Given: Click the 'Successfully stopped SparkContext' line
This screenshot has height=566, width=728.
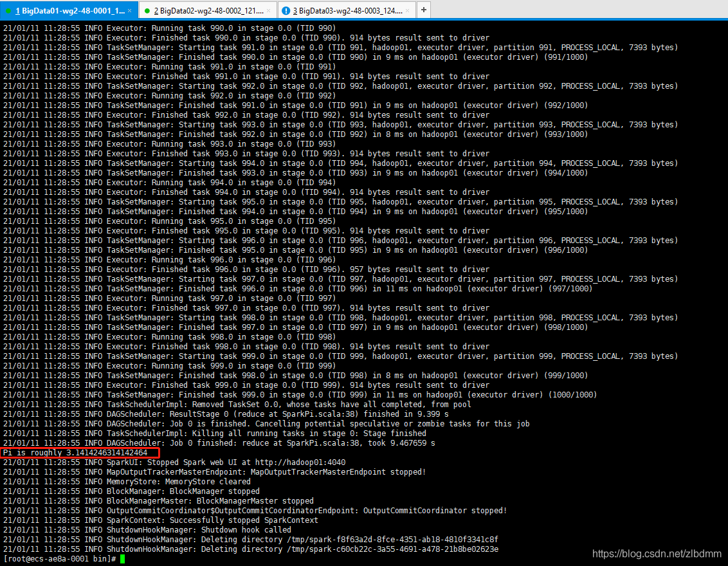Looking at the screenshot, I should click(x=161, y=520).
